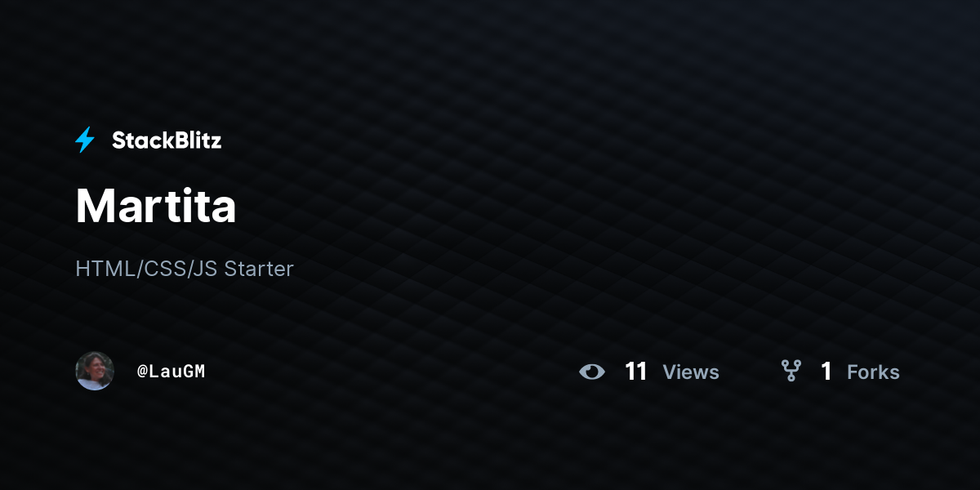Click the fork branch icon
The height and width of the screenshot is (490, 980).
pos(791,372)
